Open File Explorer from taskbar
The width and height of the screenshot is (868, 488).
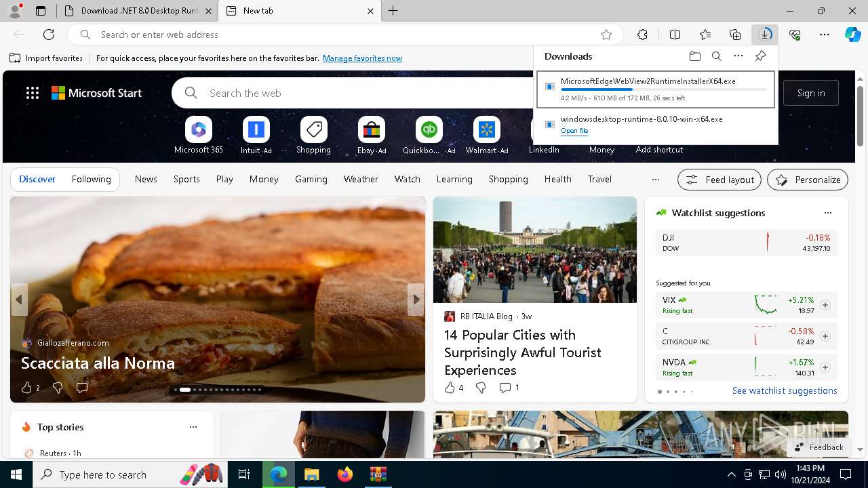click(x=311, y=474)
